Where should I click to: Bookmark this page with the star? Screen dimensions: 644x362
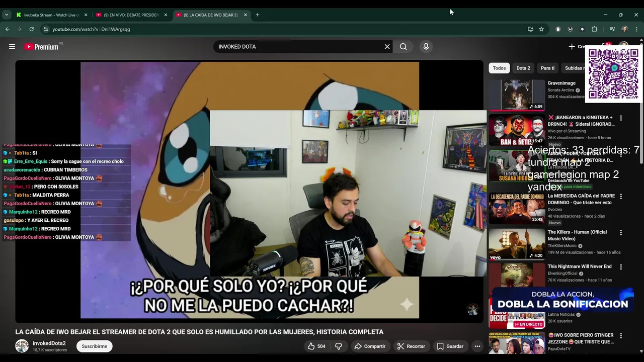pos(541,29)
